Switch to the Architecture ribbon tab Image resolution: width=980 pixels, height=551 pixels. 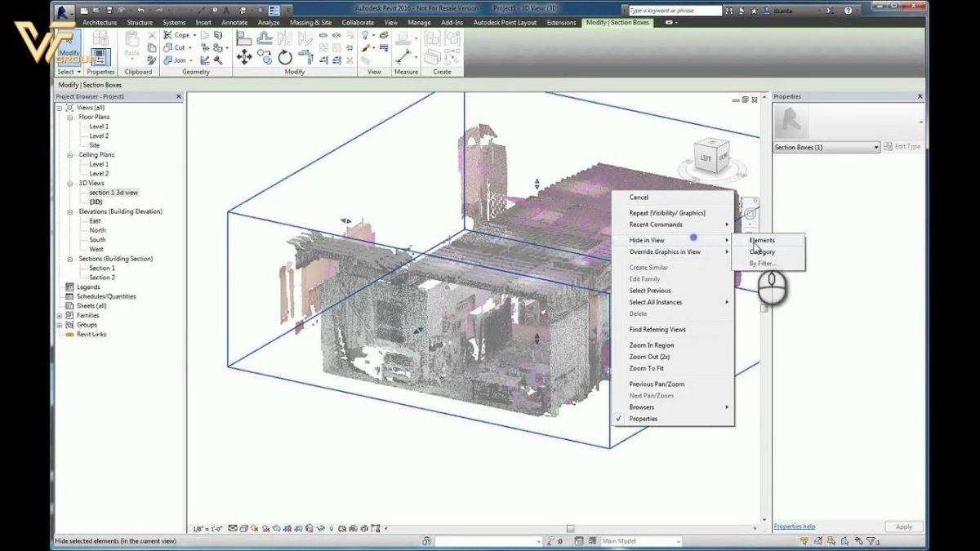[x=99, y=23]
